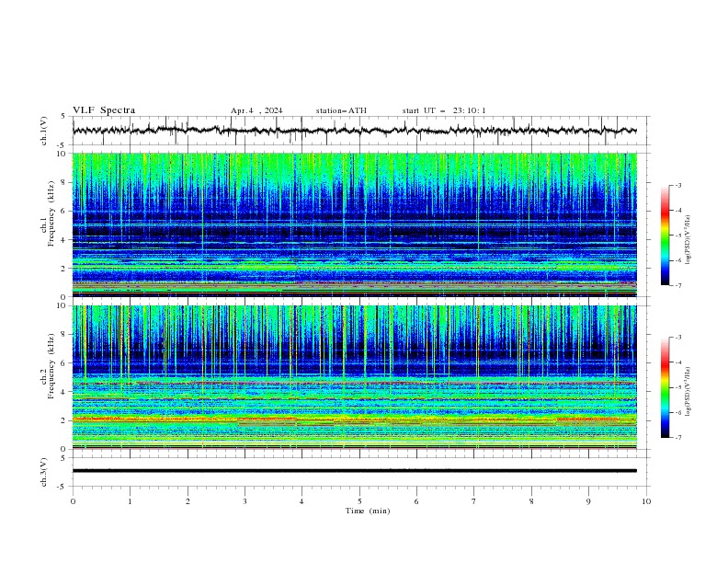Click the "station=ATH" header label
The height and width of the screenshot is (563, 728).
coord(341,110)
